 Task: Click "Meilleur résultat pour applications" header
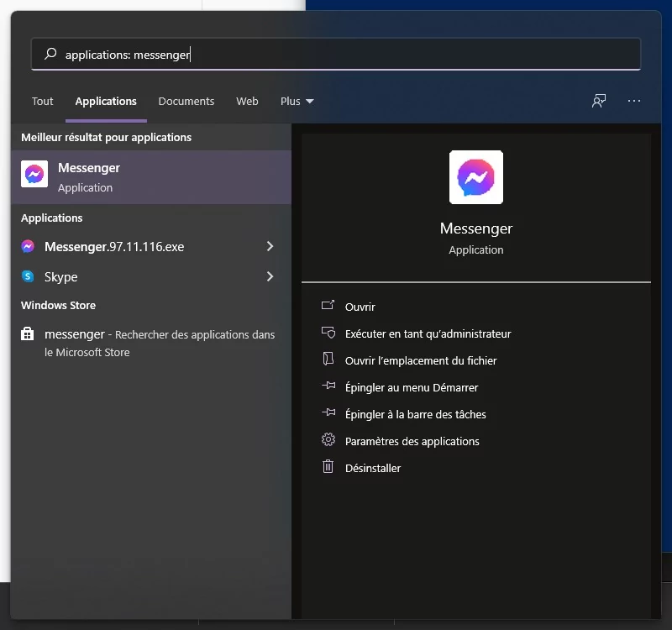click(107, 138)
